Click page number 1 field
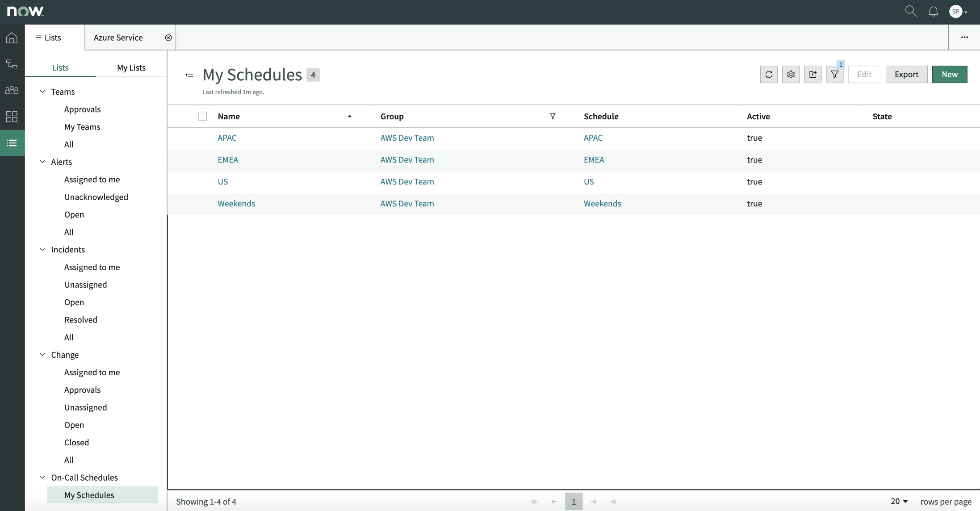This screenshot has width=980, height=511. point(574,502)
